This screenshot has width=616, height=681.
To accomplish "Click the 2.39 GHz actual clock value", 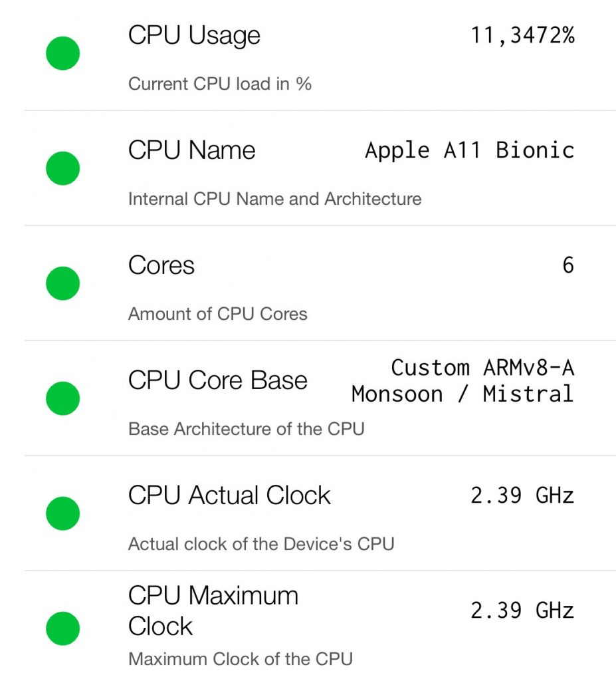I will point(522,495).
